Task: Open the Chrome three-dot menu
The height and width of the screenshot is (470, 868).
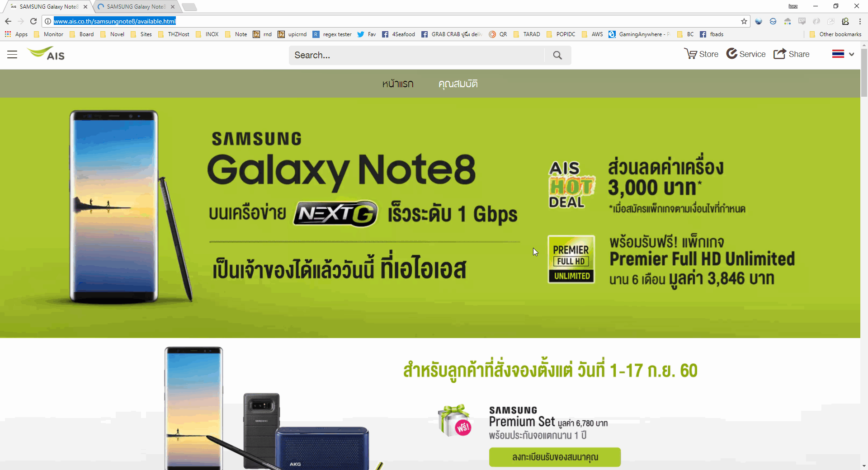Action: (860, 21)
